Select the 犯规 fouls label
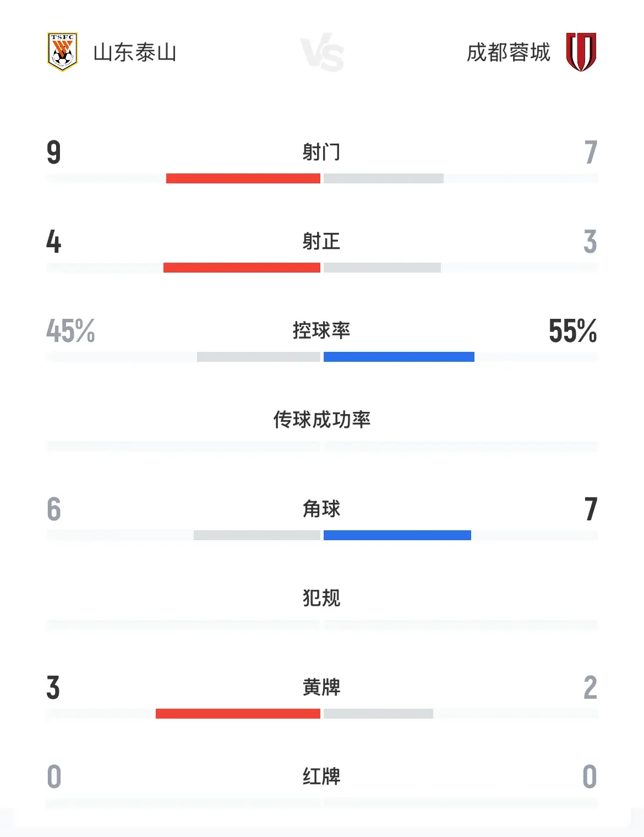The width and height of the screenshot is (644, 837). (321, 598)
